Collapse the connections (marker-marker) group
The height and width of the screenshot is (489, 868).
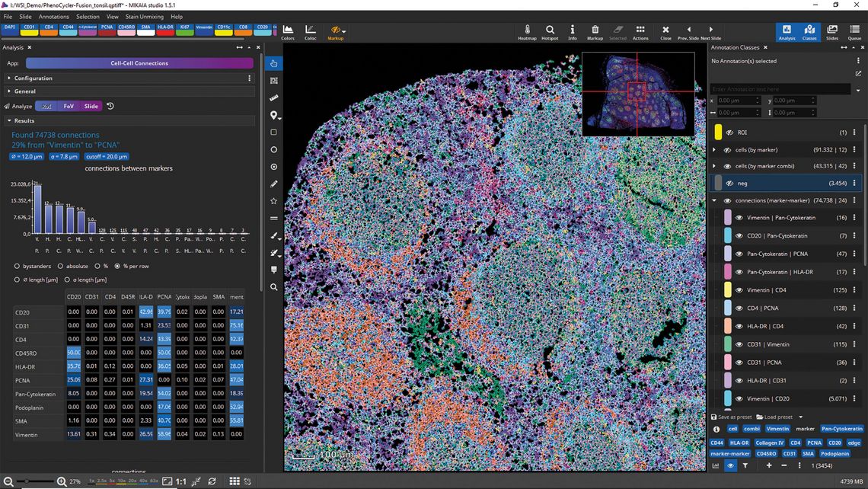point(714,200)
